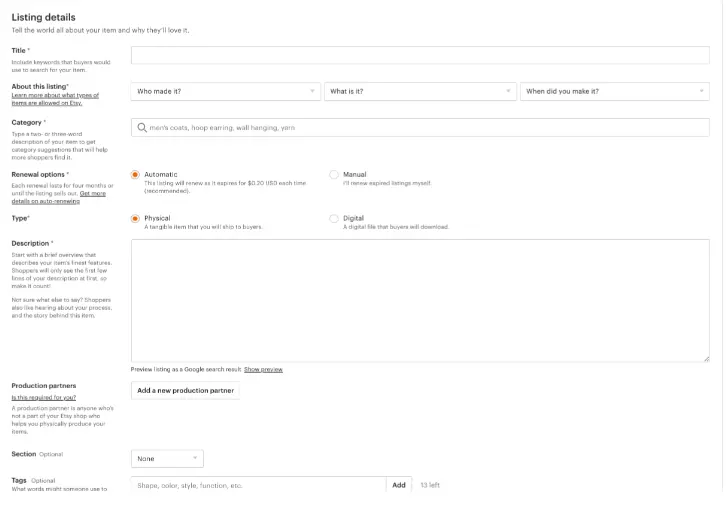Click the Description box resize handle

click(706, 358)
